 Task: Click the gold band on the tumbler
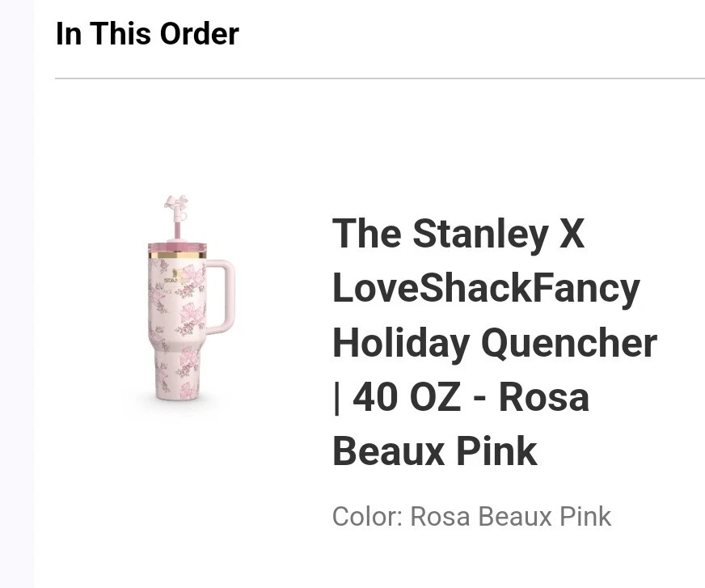pyautogui.click(x=177, y=255)
